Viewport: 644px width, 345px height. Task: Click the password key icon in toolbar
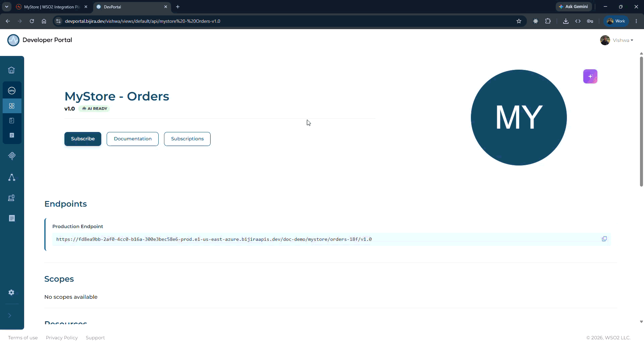coord(590,21)
